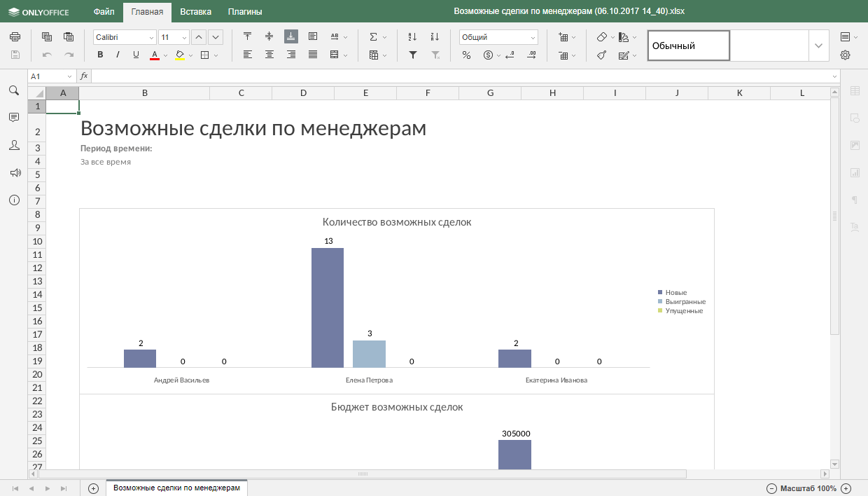Toggle align middle vertical alignment
Viewport: 868px width, 496px height.
tap(269, 36)
